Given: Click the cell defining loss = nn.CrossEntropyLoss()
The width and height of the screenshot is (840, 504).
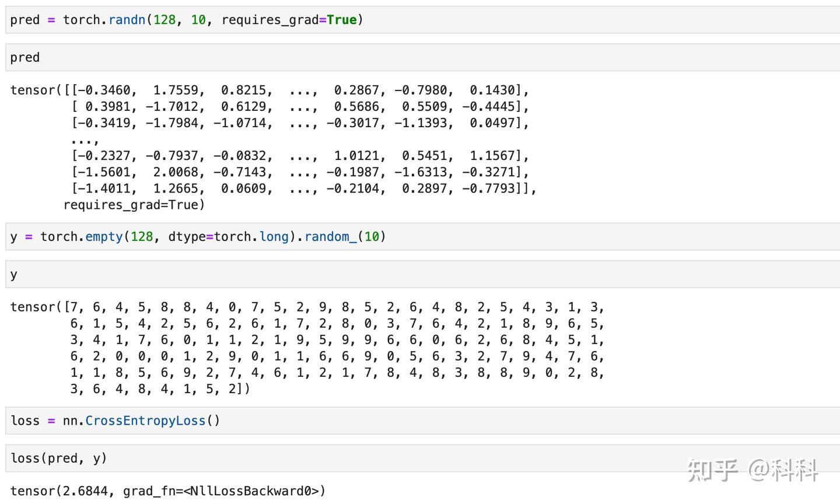Looking at the screenshot, I should (x=423, y=421).
